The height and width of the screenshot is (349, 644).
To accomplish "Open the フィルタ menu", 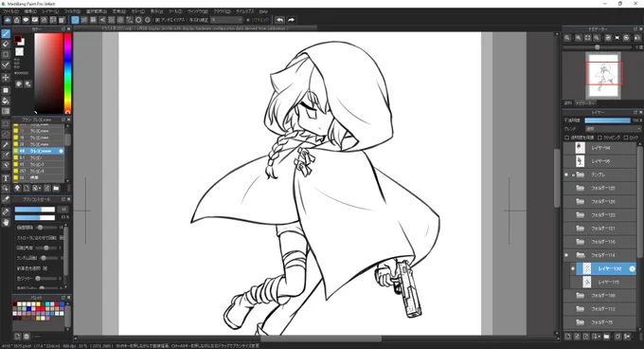I will pyautogui.click(x=72, y=11).
